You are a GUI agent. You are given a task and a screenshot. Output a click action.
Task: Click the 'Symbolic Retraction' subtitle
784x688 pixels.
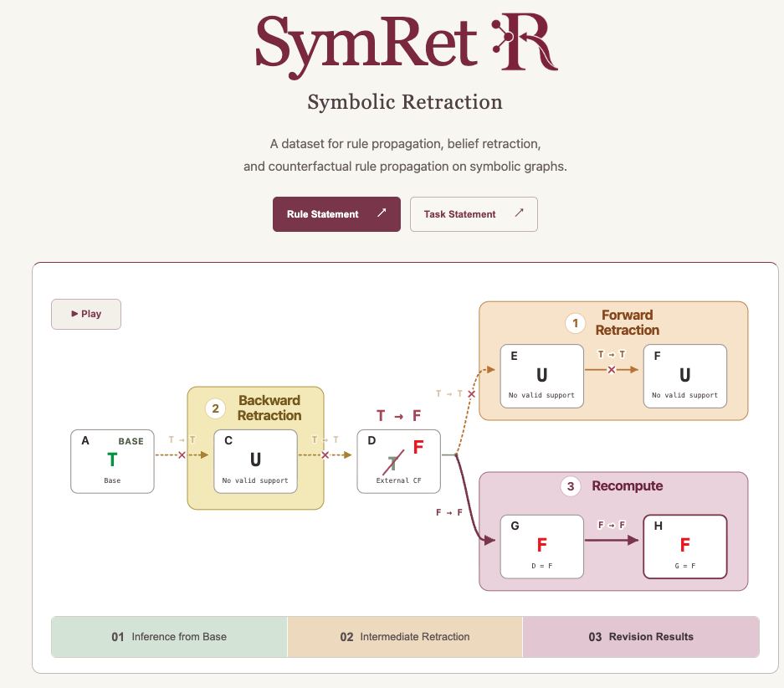(x=405, y=102)
